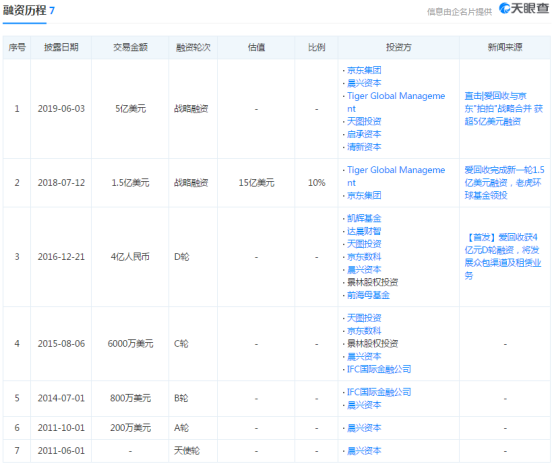The height and width of the screenshot is (469, 554).
Task: Select amount cell 4亿人民币
Action: click(130, 257)
